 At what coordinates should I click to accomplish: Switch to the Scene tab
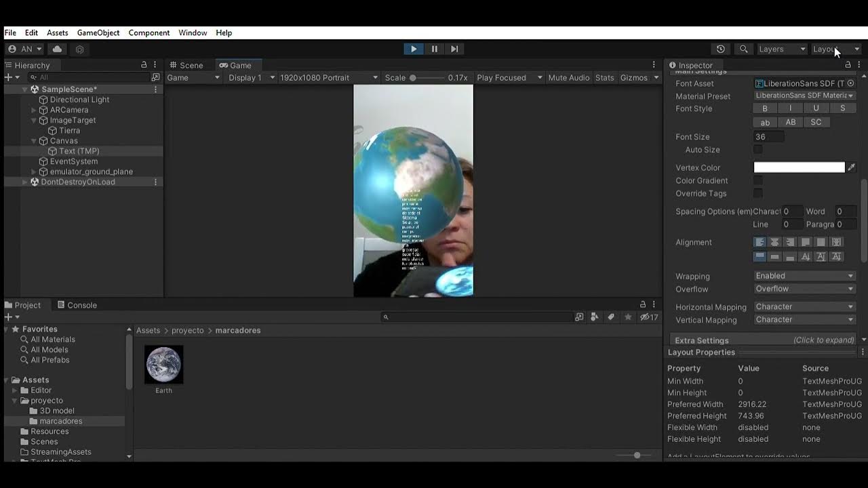[x=186, y=65]
